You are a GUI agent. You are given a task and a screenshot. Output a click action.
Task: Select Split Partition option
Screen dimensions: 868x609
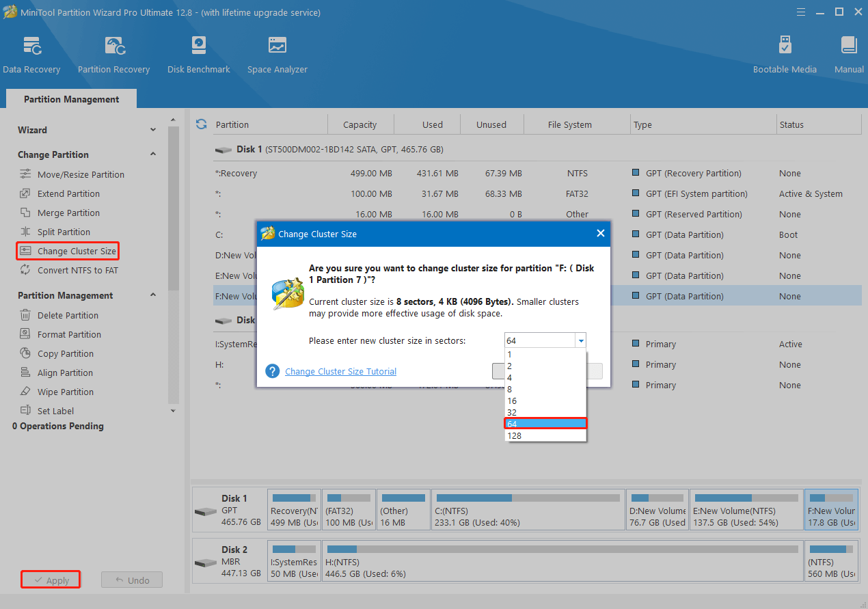pyautogui.click(x=64, y=232)
